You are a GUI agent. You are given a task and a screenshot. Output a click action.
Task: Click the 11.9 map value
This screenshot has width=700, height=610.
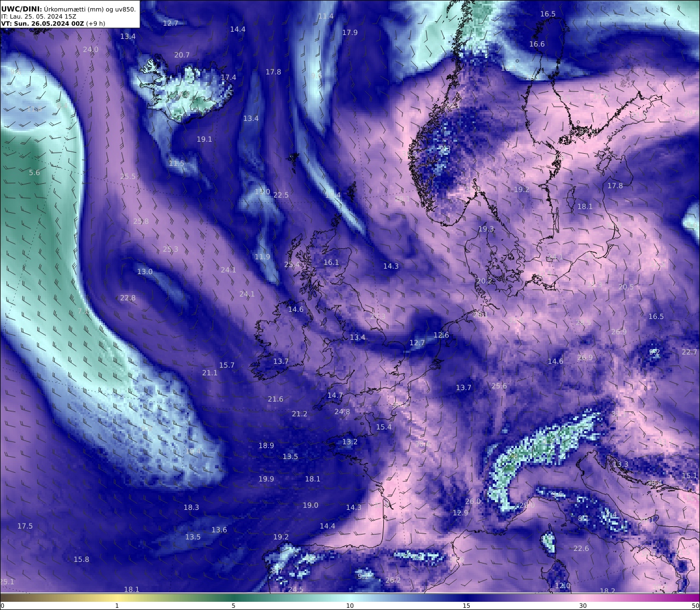pyautogui.click(x=262, y=257)
